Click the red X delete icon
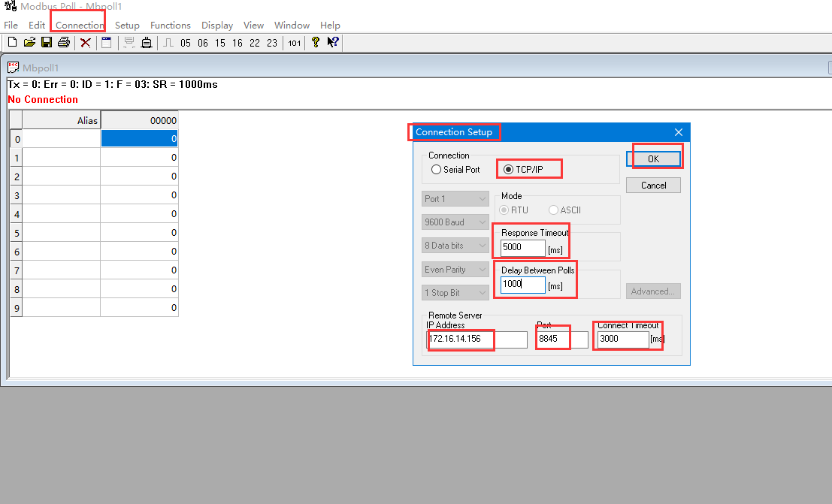 pos(86,43)
